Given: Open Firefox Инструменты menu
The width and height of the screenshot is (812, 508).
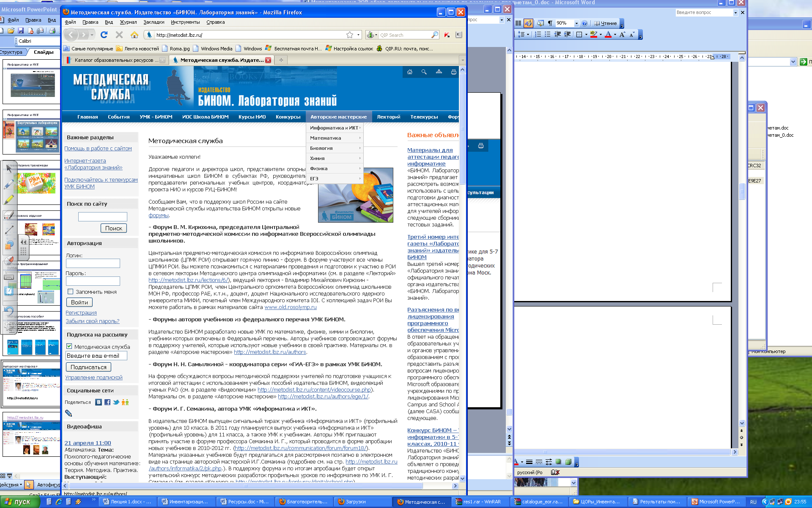Looking at the screenshot, I should pyautogui.click(x=185, y=22).
